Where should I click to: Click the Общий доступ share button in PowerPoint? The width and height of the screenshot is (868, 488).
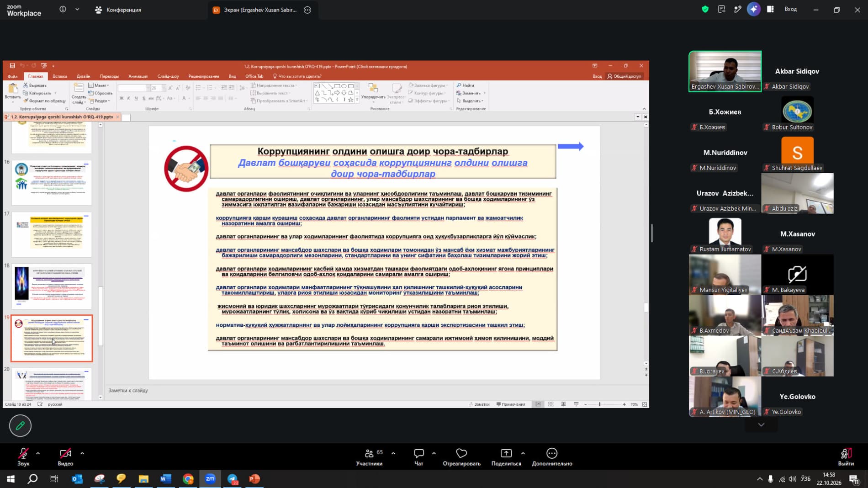tap(624, 76)
